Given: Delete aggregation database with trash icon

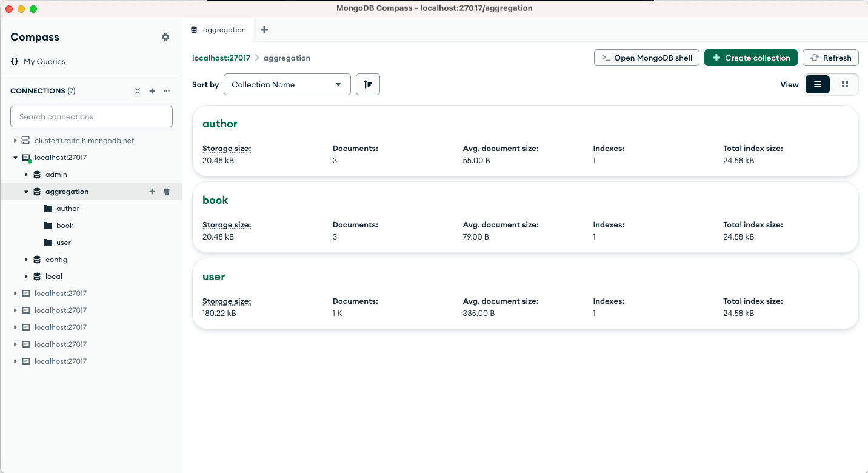Looking at the screenshot, I should 167,192.
